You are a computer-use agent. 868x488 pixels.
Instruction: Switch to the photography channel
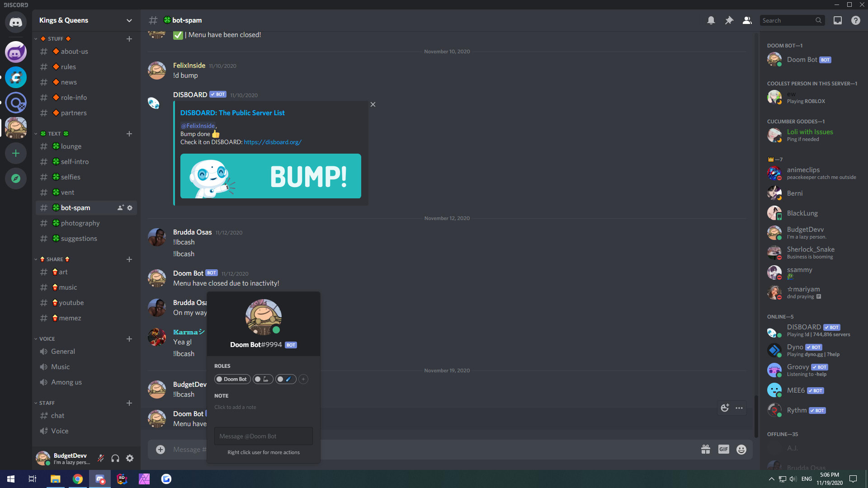[80, 223]
